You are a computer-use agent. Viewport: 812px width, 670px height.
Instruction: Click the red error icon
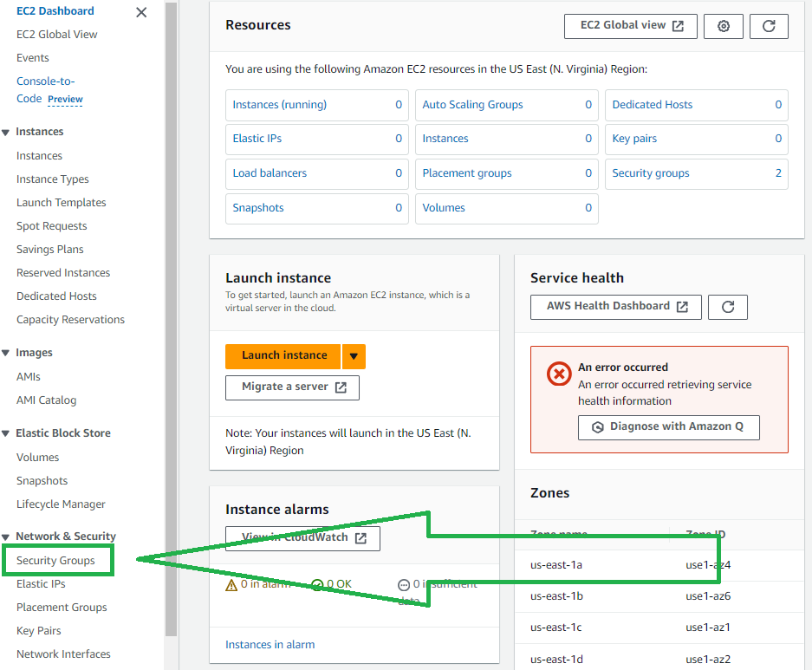click(x=559, y=374)
